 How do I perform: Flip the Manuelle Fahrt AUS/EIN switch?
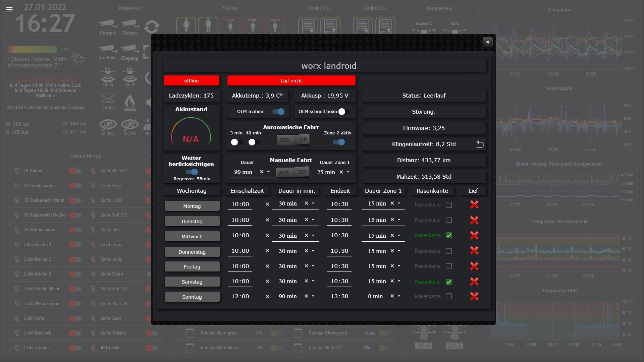coord(293,172)
